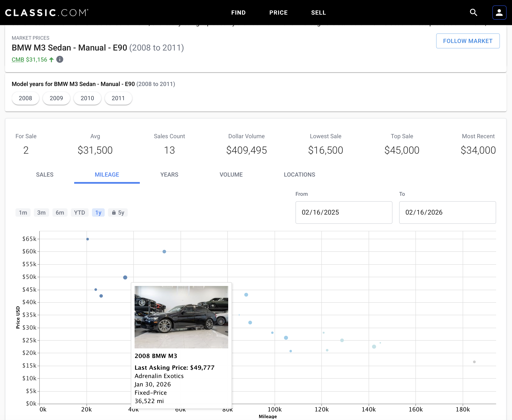Viewport: 512px width, 420px height.
Task: Select the 2008 model year chip
Action: (25, 98)
